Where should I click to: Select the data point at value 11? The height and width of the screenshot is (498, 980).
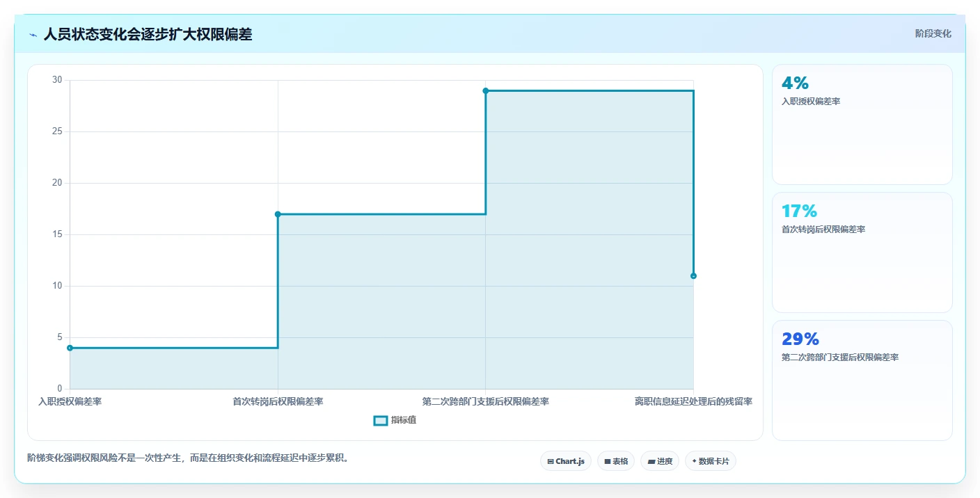(x=693, y=276)
